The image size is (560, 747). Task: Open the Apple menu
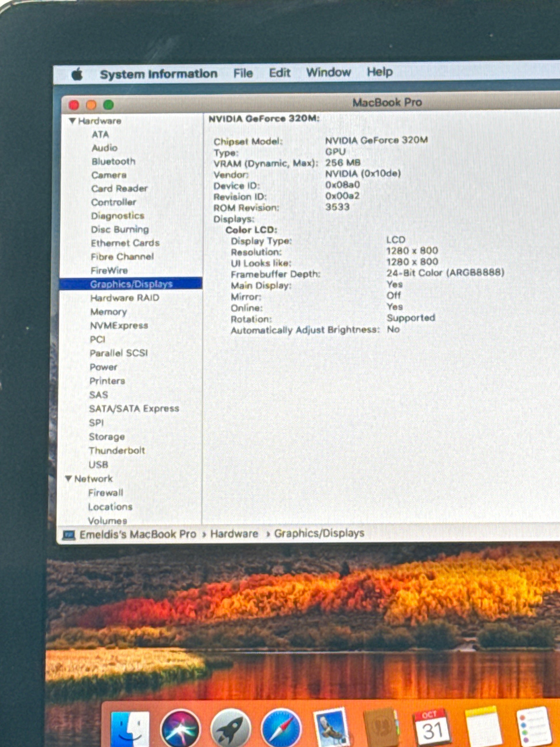(x=77, y=74)
